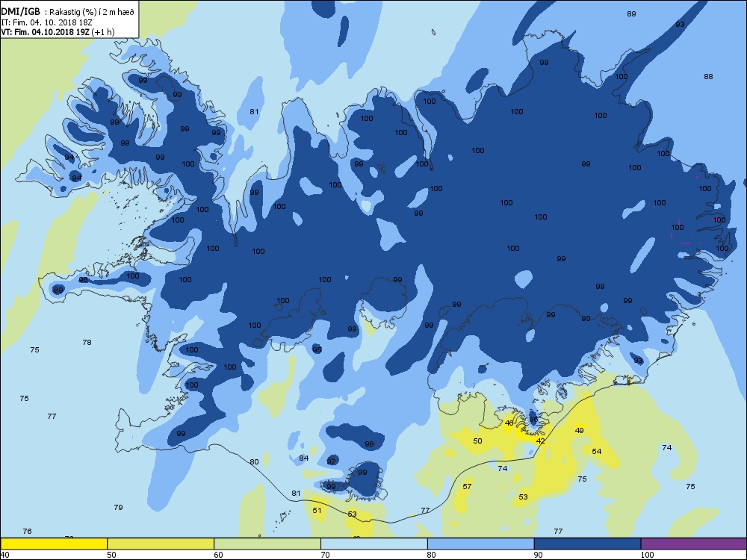This screenshot has height=560, width=747.
Task: Click the medium blue 80–90 legend swatch
Action: tap(480, 544)
